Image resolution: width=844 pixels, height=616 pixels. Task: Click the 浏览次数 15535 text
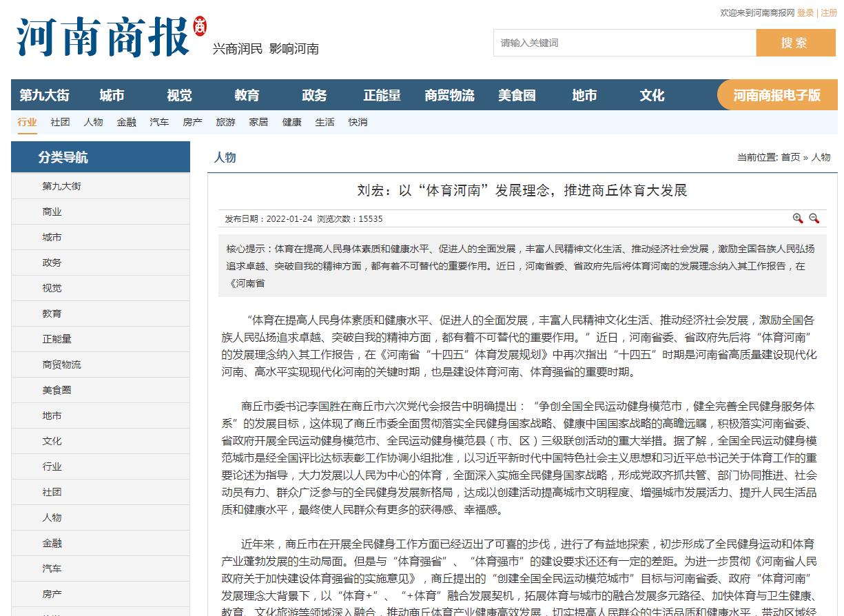349,219
